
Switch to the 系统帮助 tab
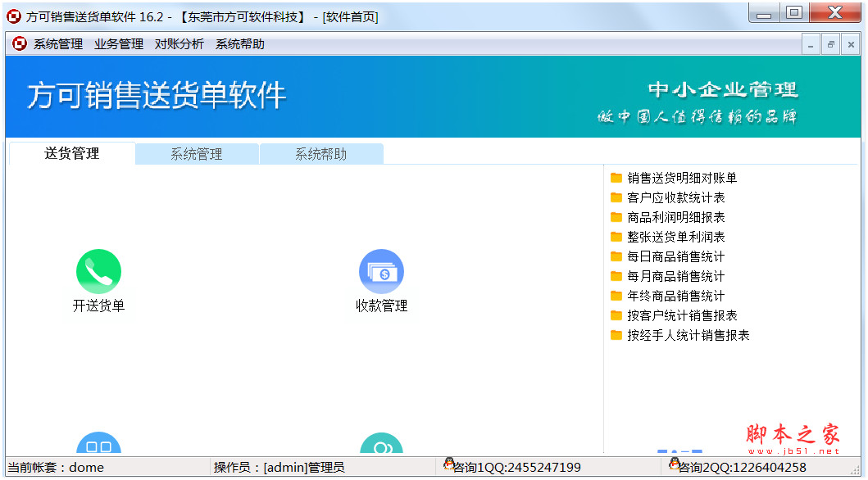coord(321,154)
